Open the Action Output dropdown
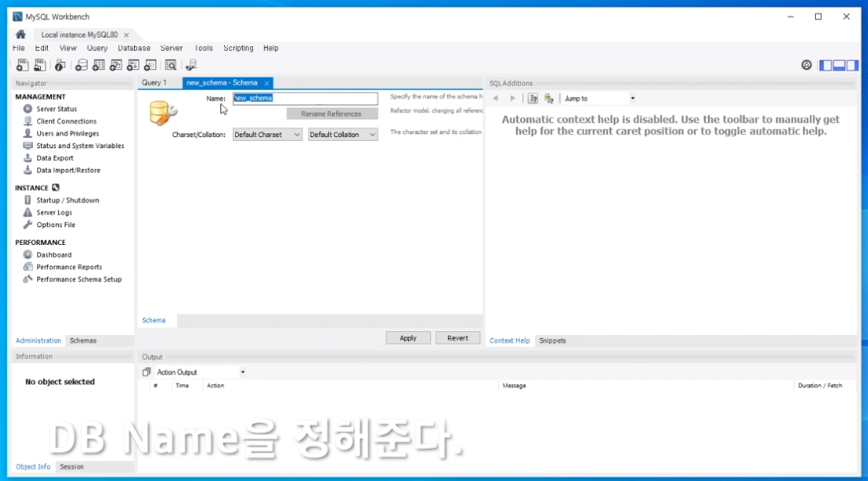The width and height of the screenshot is (868, 481). tap(200, 372)
